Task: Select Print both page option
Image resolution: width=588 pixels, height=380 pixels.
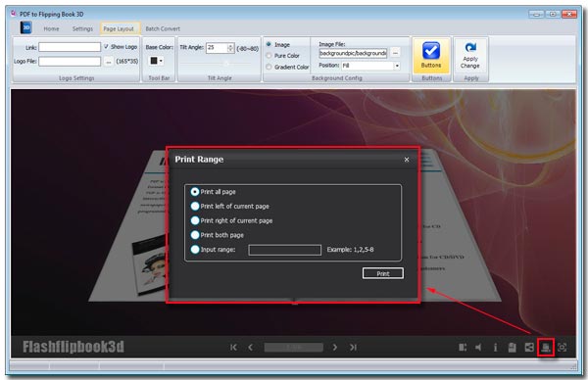Action: pos(195,235)
